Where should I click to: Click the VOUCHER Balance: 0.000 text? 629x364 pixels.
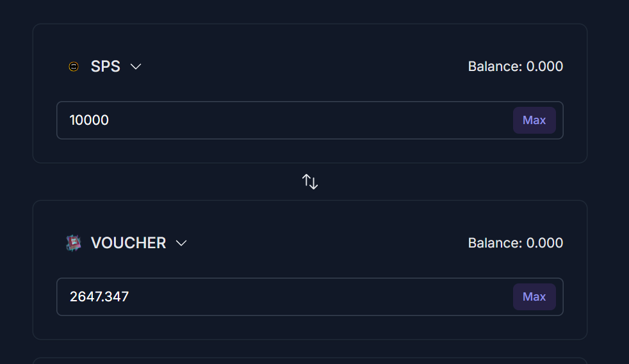[x=515, y=243]
